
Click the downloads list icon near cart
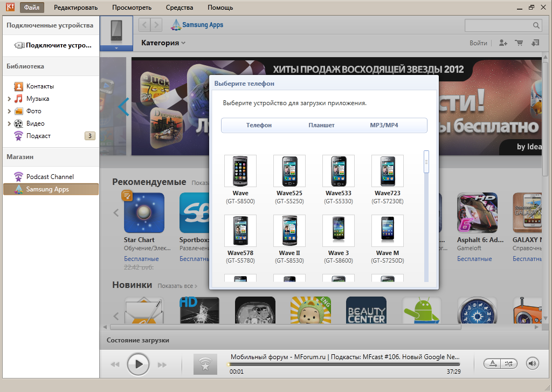click(535, 43)
